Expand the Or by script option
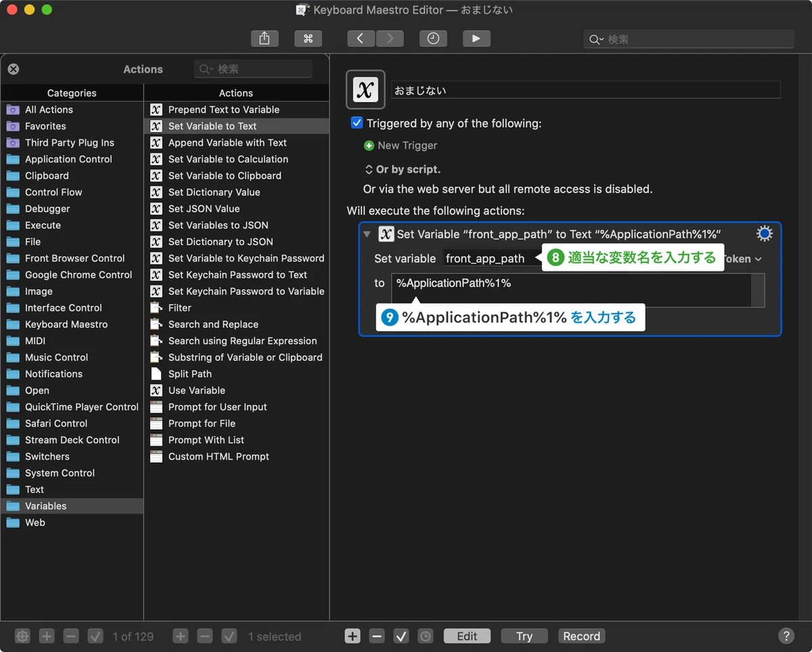The width and height of the screenshot is (812, 652). point(403,169)
